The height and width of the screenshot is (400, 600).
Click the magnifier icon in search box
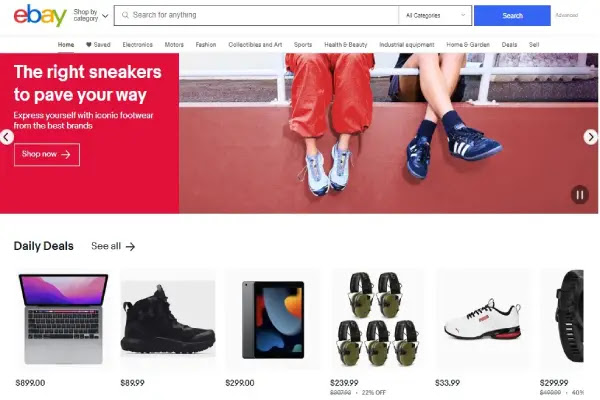pyautogui.click(x=125, y=15)
